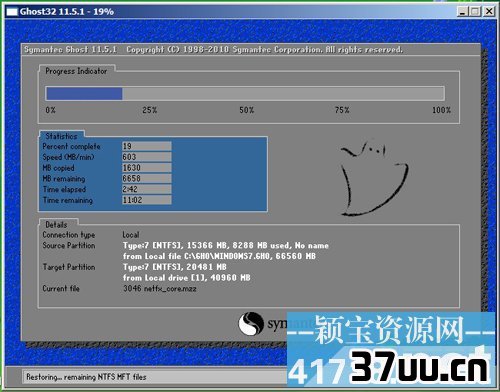This screenshot has height=392, width=500.
Task: Select the Statistics panel tab label
Action: 61,136
